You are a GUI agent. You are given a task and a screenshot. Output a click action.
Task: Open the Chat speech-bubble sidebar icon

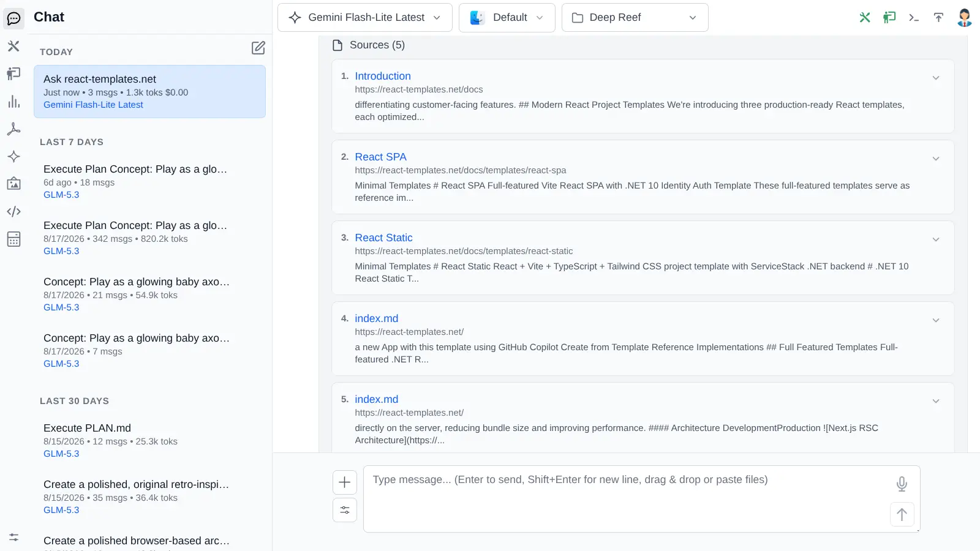13,18
